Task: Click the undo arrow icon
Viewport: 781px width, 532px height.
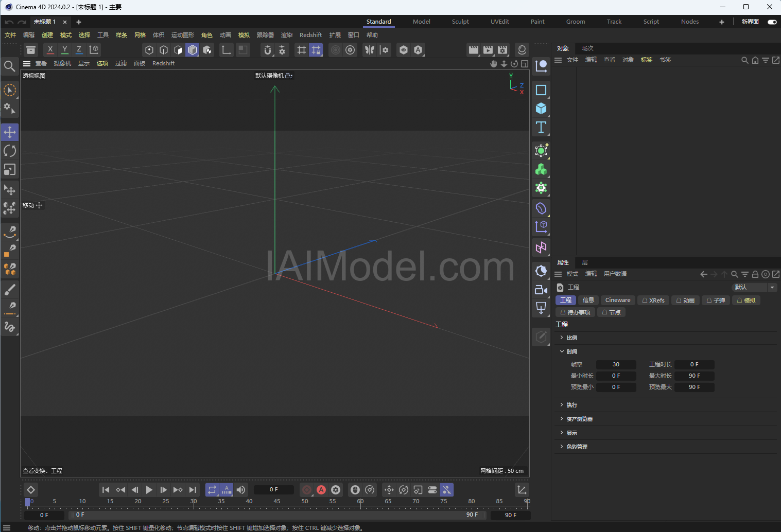Action: point(9,22)
